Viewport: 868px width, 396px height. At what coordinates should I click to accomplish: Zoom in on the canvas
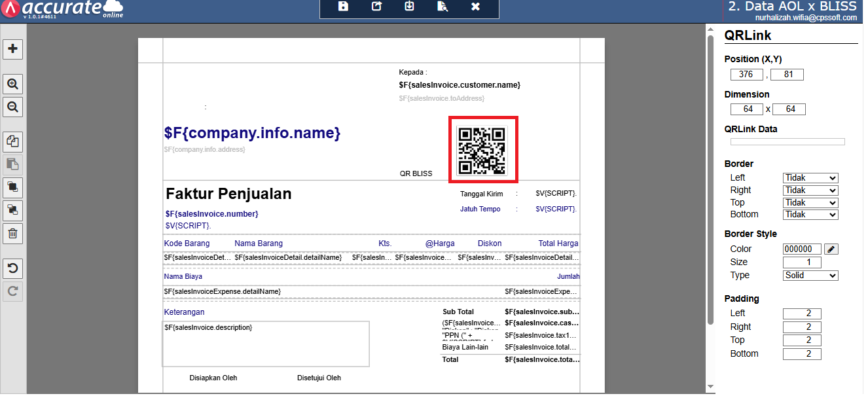[x=13, y=84]
